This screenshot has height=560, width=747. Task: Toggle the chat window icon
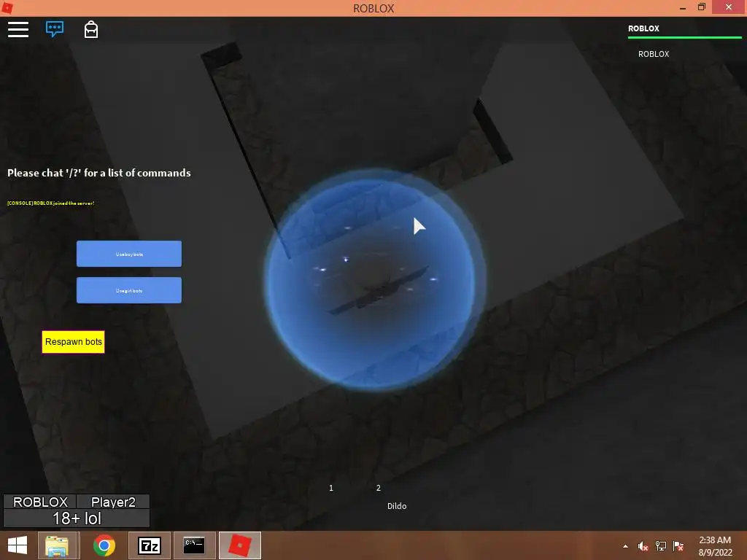[x=54, y=29]
